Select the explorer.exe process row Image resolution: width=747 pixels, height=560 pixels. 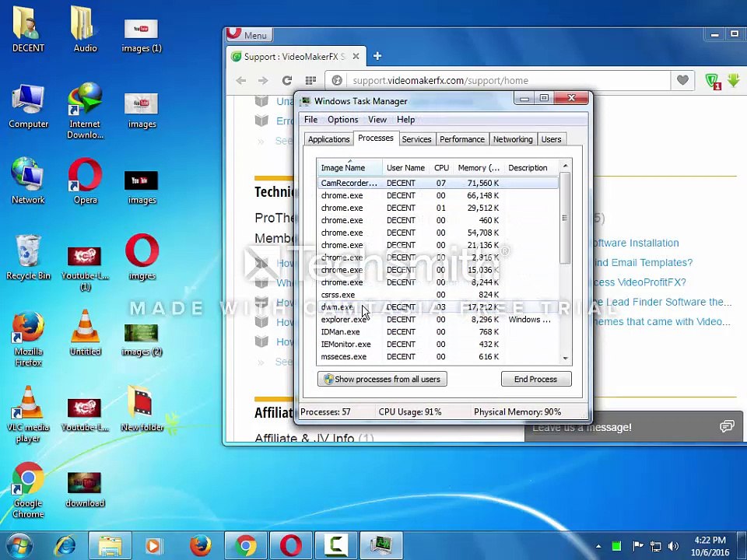pyautogui.click(x=438, y=320)
